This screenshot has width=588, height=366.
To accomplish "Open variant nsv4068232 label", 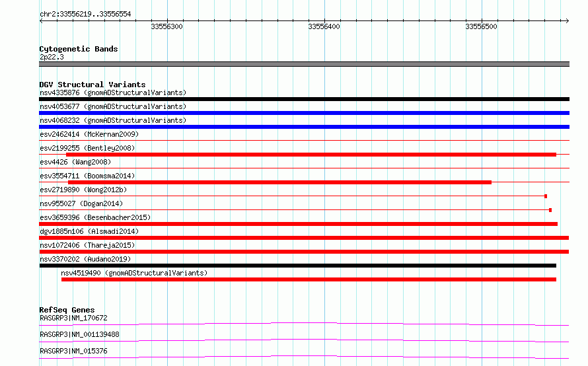I will pyautogui.click(x=113, y=120).
